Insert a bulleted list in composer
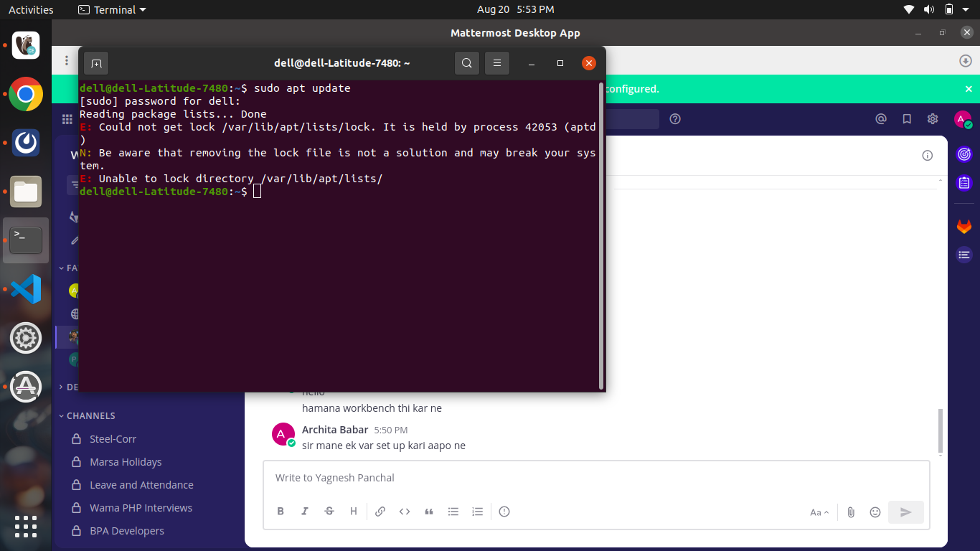Image resolution: width=980 pixels, height=551 pixels. point(453,512)
